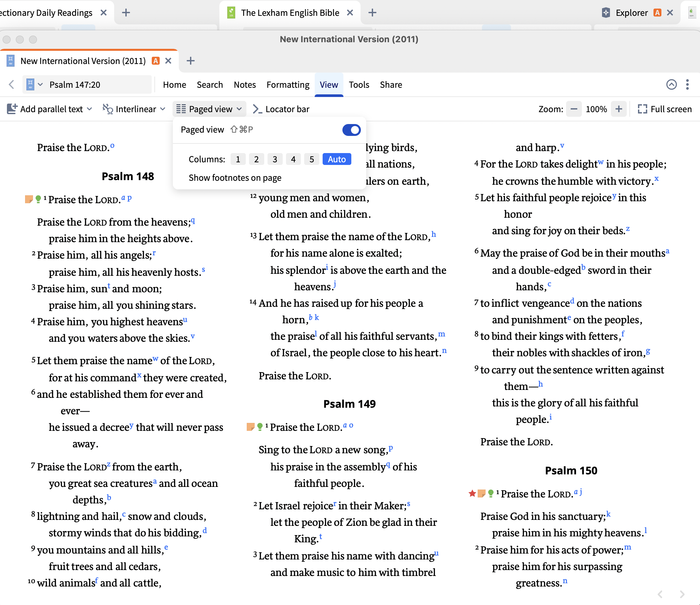Go to next page with right arrow
The width and height of the screenshot is (700, 605).
click(682, 594)
